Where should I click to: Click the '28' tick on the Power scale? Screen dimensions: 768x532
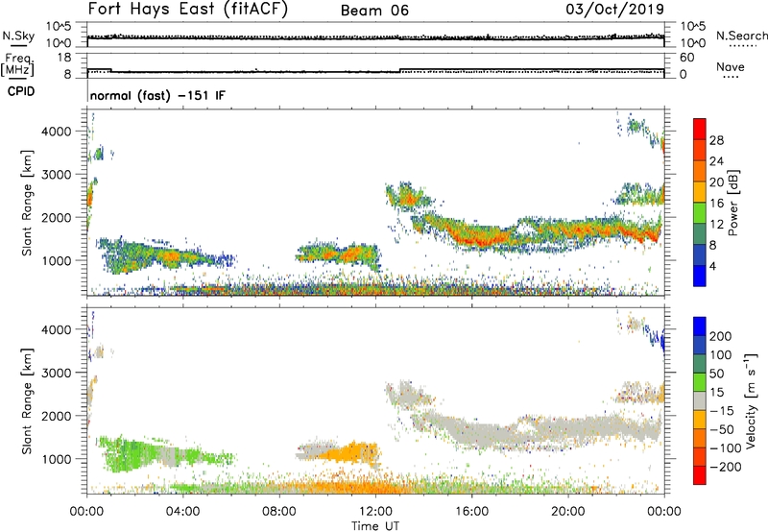point(716,140)
